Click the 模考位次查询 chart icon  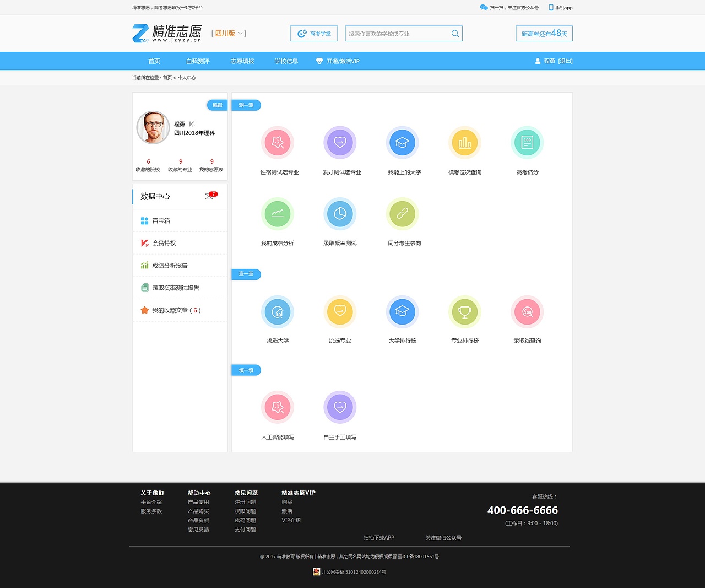(465, 142)
